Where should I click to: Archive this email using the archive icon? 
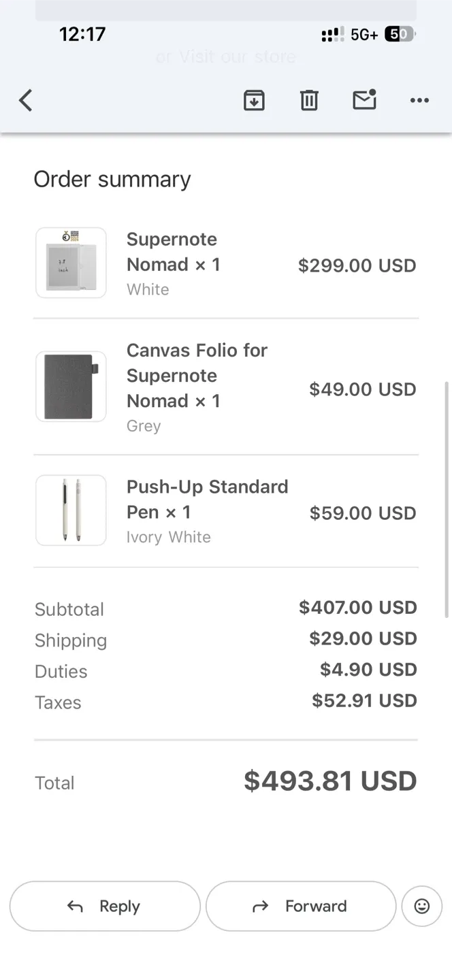254,100
